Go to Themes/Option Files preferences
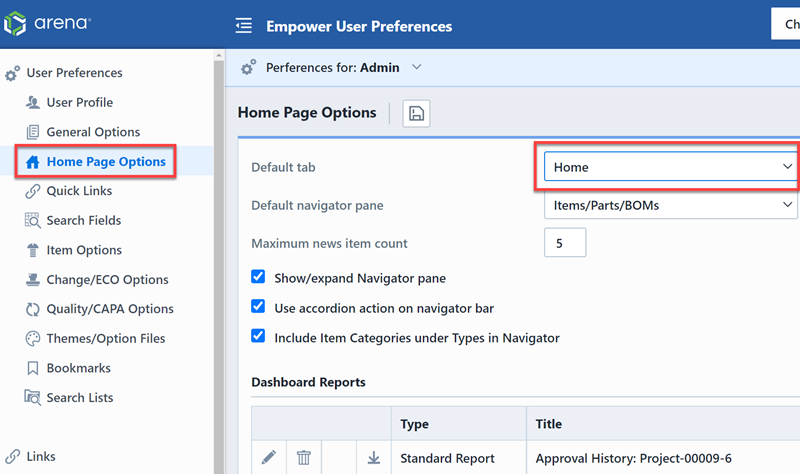800x474 pixels. [105, 339]
